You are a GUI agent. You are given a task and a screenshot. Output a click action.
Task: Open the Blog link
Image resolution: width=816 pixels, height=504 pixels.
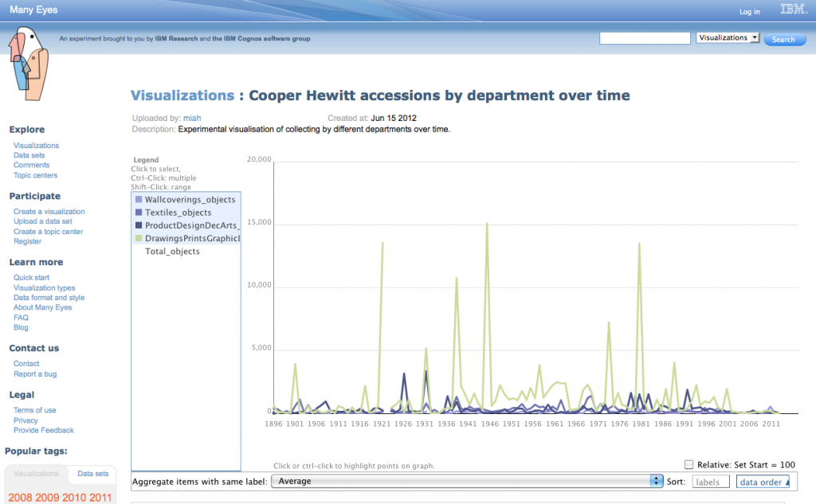click(21, 328)
